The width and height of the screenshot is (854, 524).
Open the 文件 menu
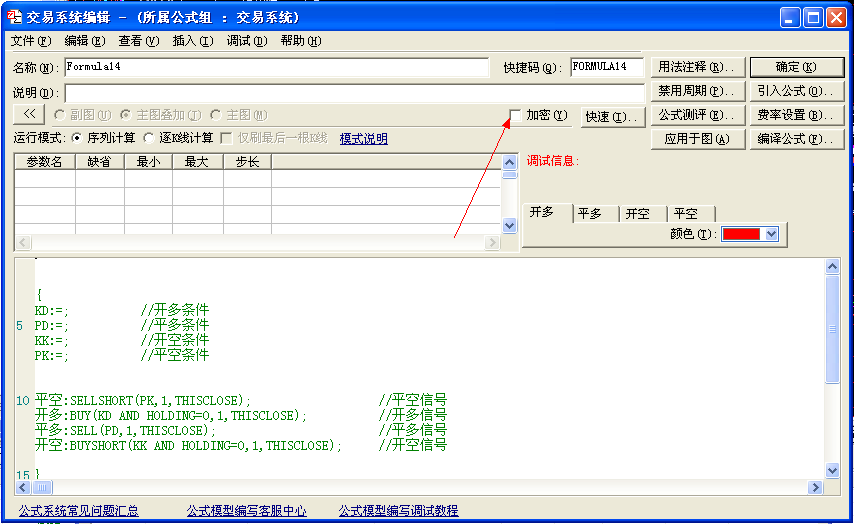(30, 41)
